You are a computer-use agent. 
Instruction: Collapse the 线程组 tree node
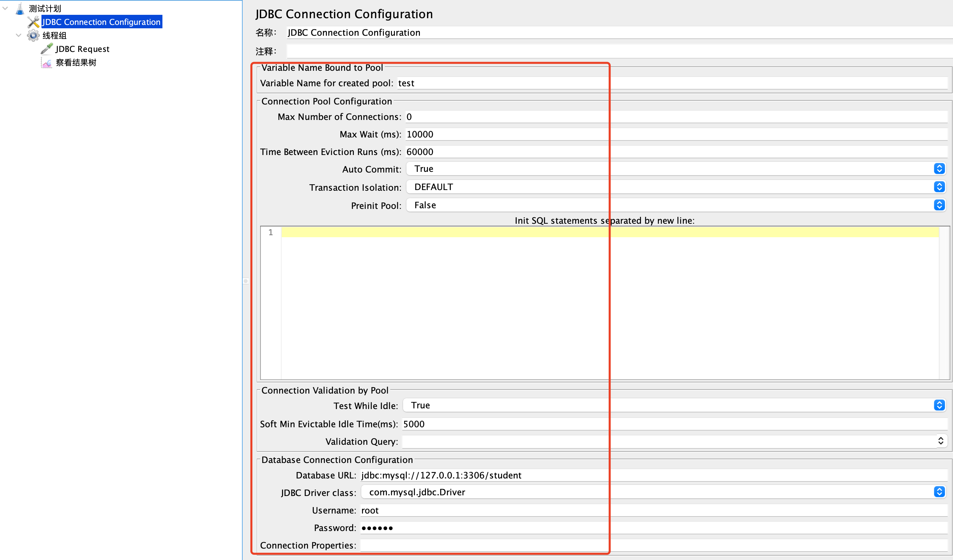[19, 35]
